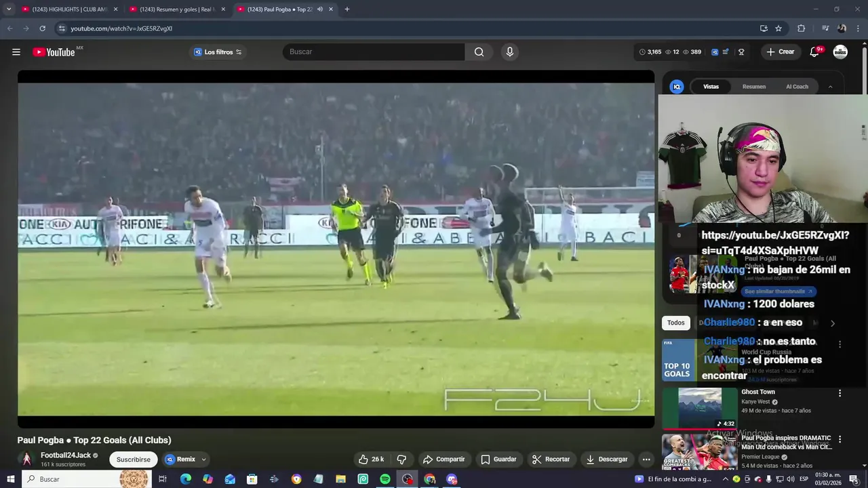
Task: Click the Guardar button
Action: coord(498,460)
